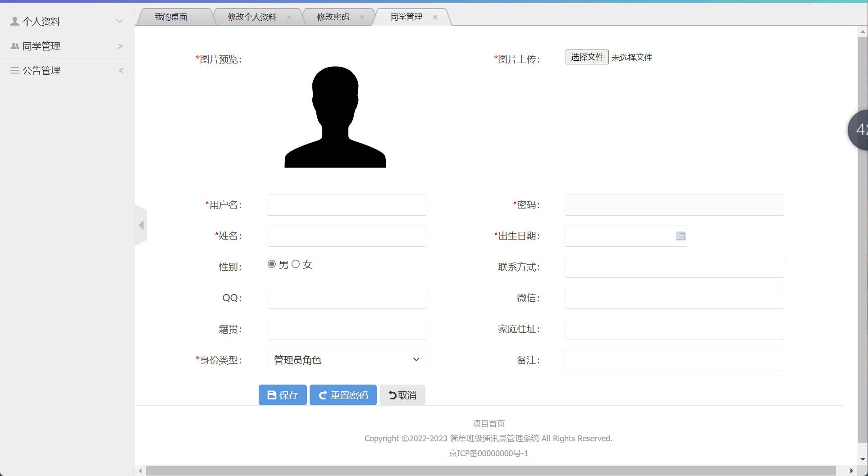Click the circular arrow icon on 重置密码
The width and height of the screenshot is (868, 476).
[x=323, y=395]
